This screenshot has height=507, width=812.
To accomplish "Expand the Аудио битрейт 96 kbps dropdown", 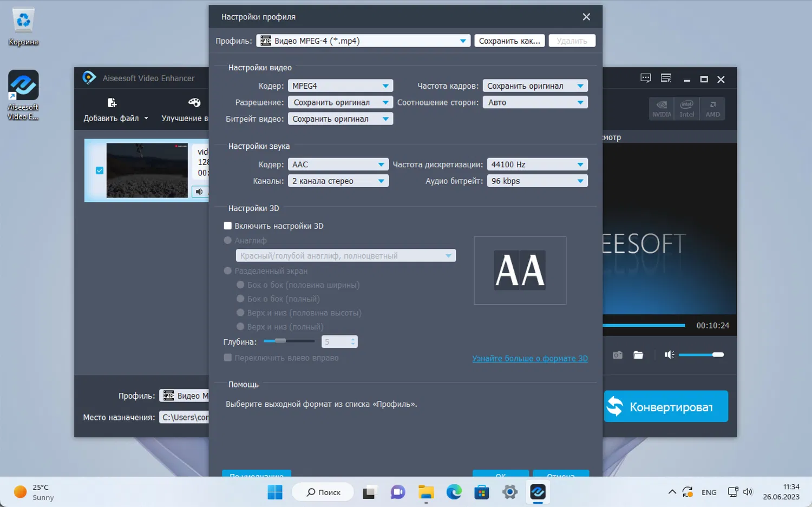I will [x=537, y=181].
